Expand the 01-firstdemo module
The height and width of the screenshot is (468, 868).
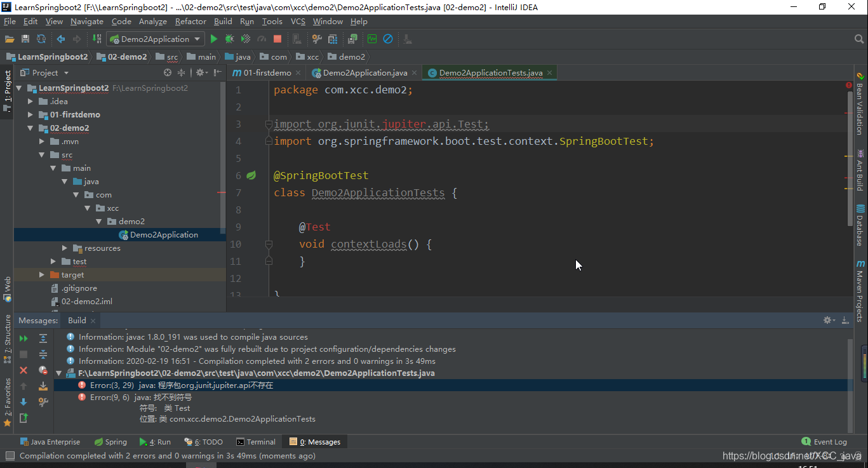30,115
